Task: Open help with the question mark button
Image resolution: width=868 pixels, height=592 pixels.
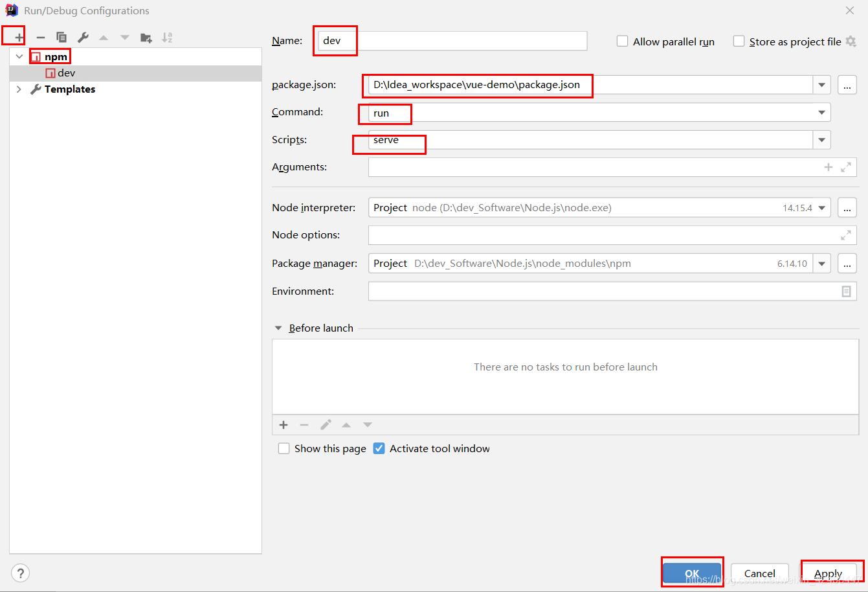Action: 20,573
